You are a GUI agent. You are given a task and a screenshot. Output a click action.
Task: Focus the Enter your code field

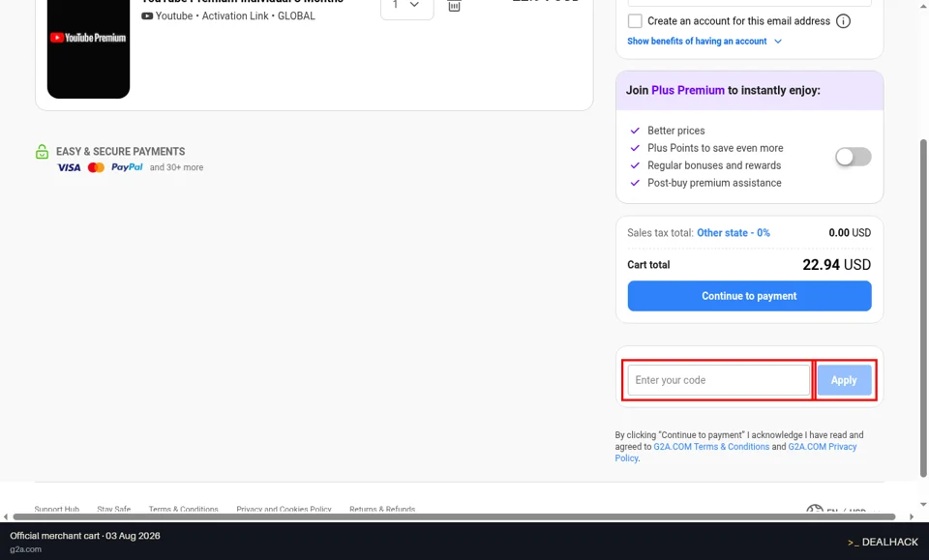[x=719, y=380]
